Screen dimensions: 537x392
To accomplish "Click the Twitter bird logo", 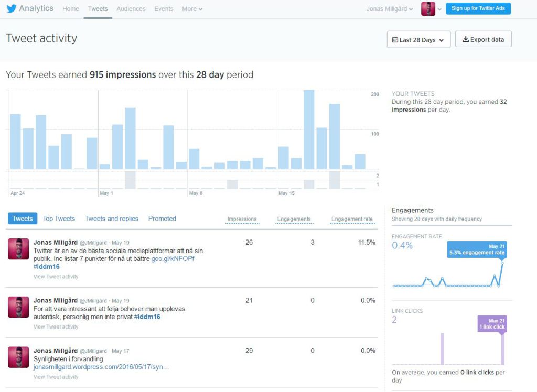I will (12, 8).
